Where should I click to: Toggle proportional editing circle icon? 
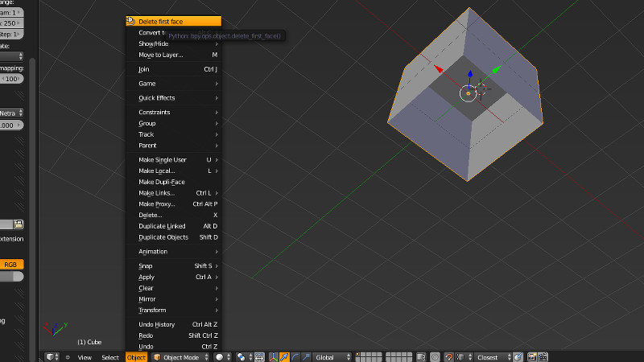435,357
